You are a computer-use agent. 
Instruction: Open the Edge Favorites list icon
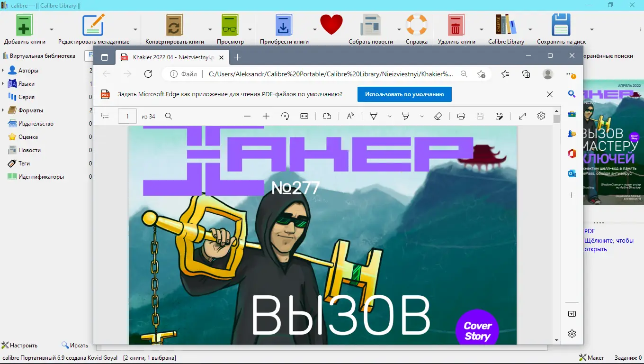505,74
